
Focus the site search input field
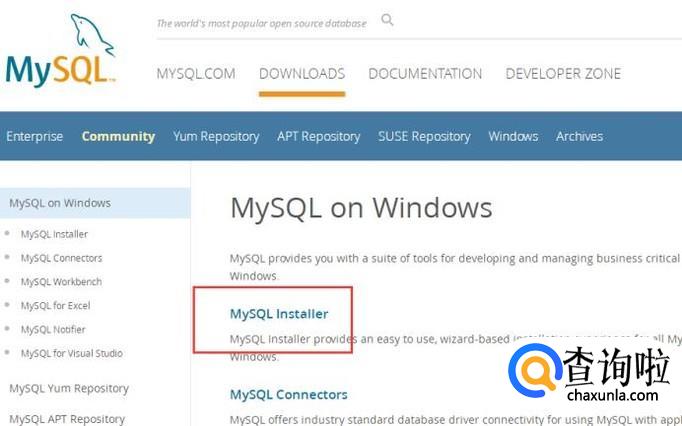[x=261, y=23]
